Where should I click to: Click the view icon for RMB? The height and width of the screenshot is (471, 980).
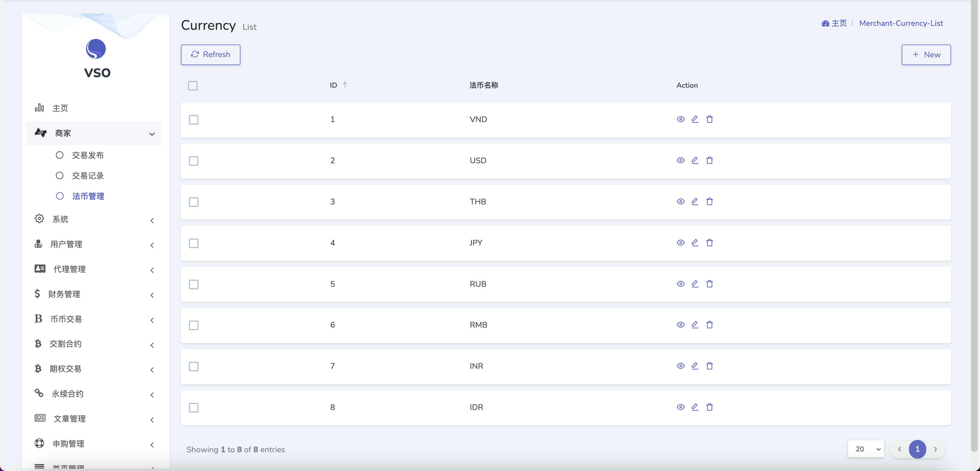680,324
